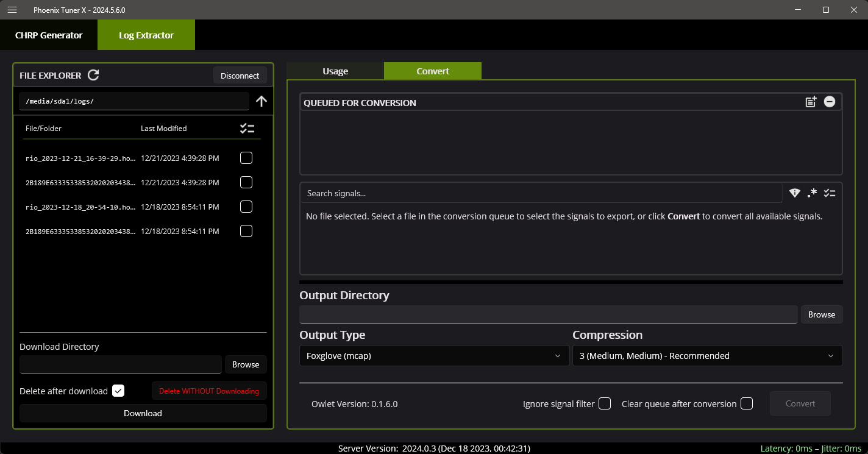This screenshot has height=454, width=868.
Task: Click Owlet Version 0.1.6.0 text
Action: (355, 403)
